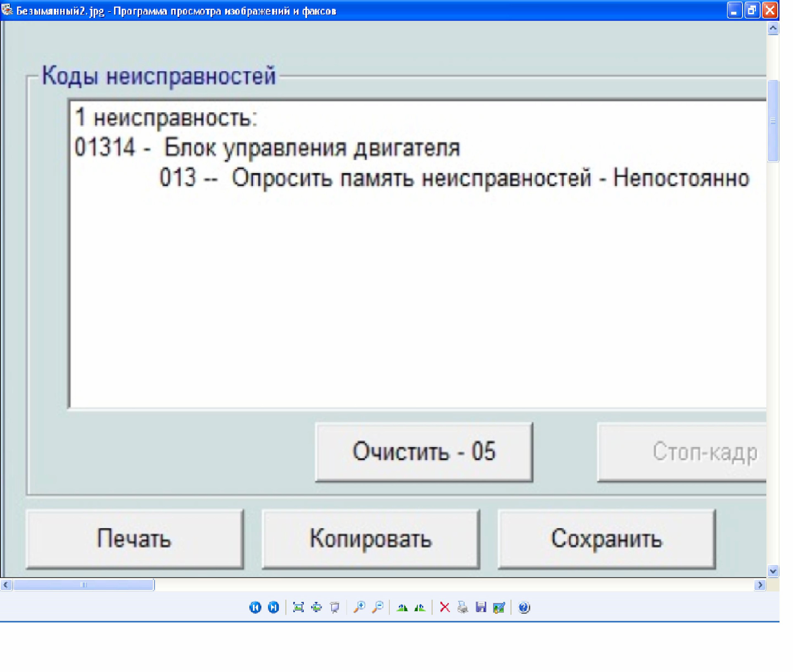Click the Стоп-кадр button
Screen dimensions: 793x672
[x=682, y=452]
